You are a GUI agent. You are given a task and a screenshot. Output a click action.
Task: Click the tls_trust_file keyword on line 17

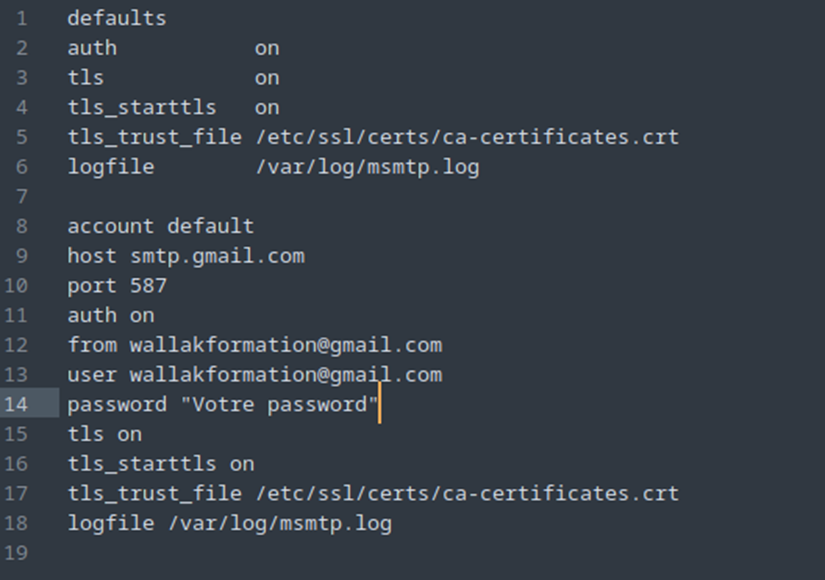pos(155,494)
